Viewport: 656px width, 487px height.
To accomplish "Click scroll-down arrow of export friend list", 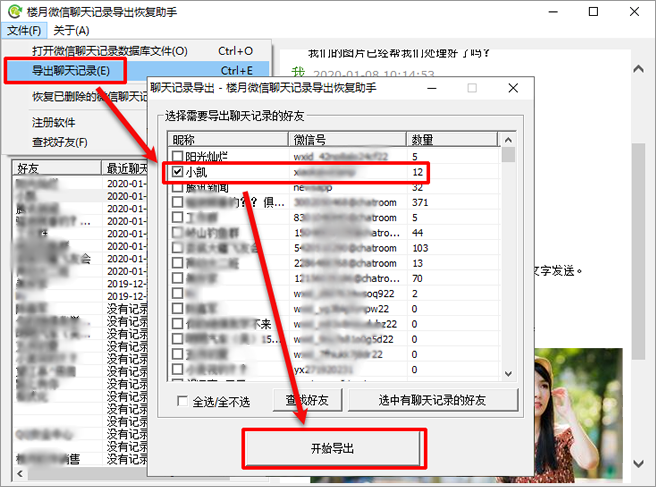I will coord(508,374).
